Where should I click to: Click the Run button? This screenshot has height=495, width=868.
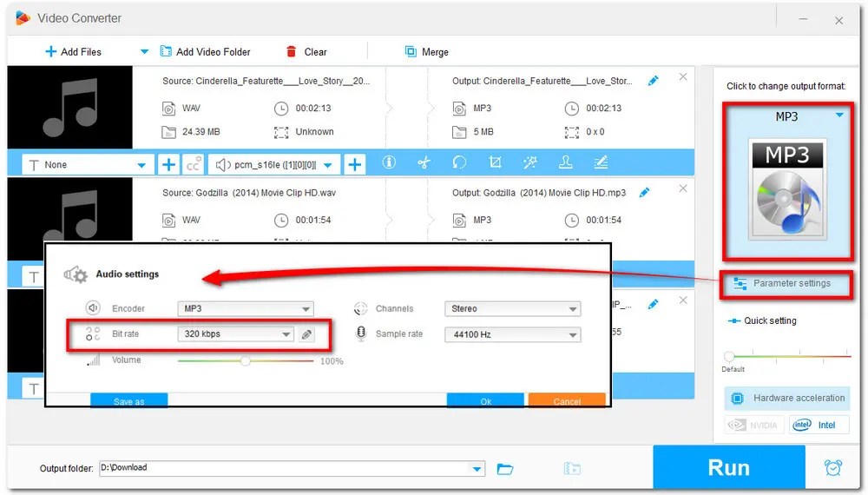[729, 468]
